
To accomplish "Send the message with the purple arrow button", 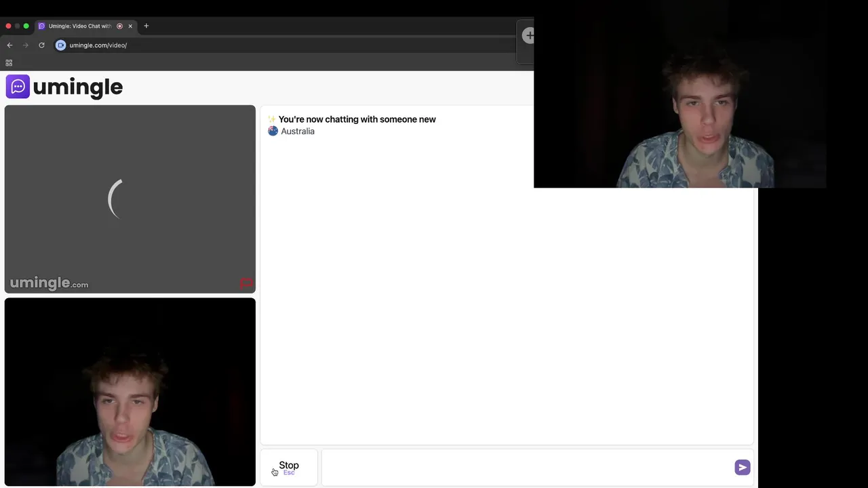I will pyautogui.click(x=742, y=468).
